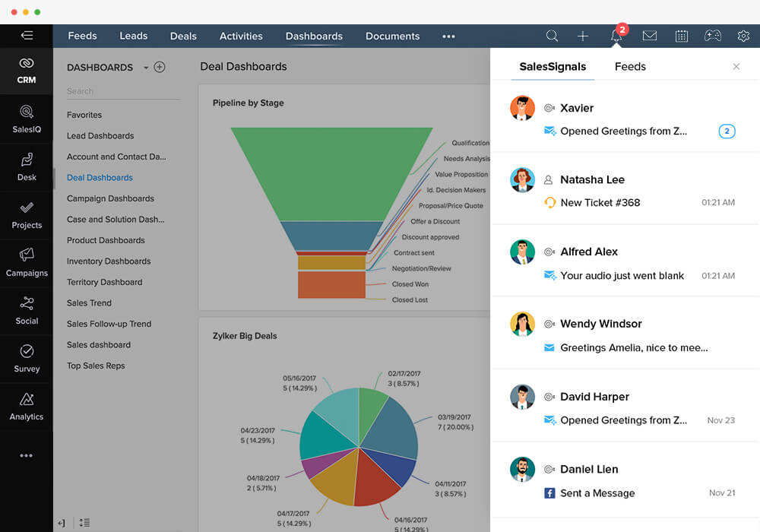This screenshot has height=532, width=760.
Task: Expand the ellipsis menu after Documents
Action: point(448,36)
